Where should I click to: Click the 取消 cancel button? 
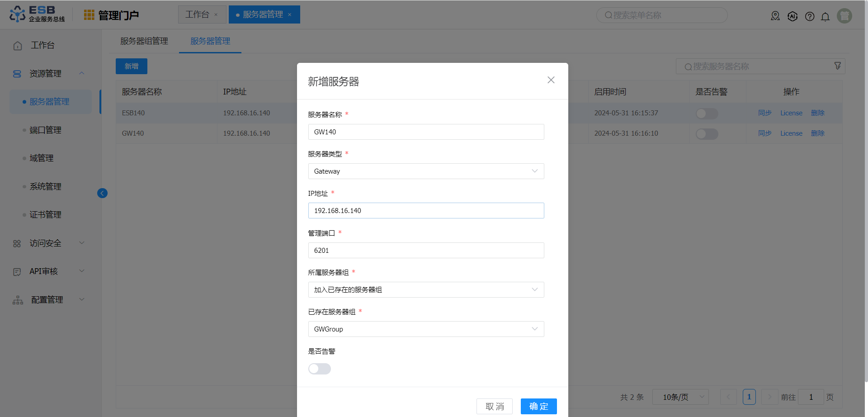click(x=495, y=406)
